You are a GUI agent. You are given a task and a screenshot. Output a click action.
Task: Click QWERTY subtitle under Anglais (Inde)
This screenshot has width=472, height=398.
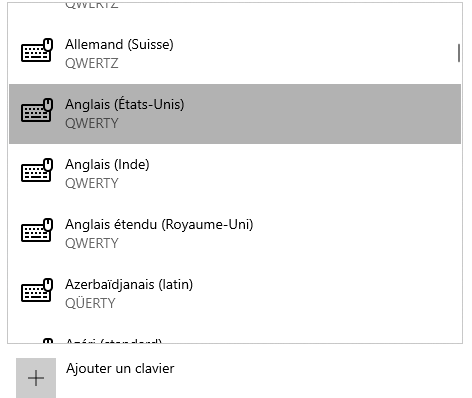click(92, 183)
